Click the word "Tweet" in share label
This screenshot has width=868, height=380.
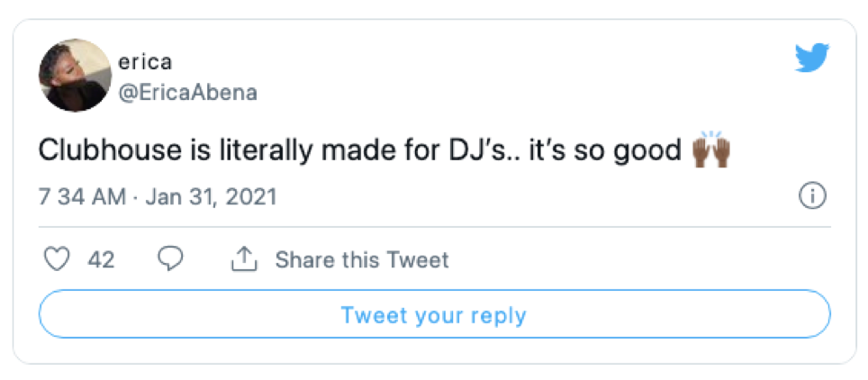pos(418,260)
